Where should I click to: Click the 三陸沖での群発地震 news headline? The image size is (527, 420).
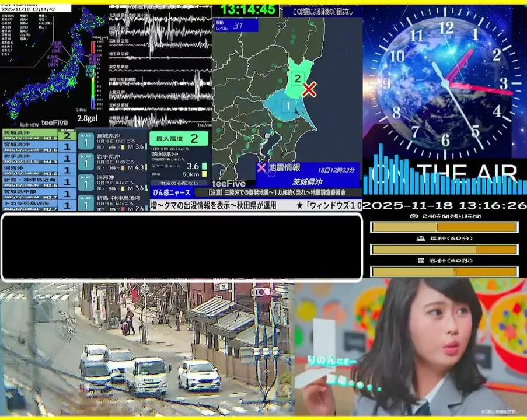coord(278,192)
